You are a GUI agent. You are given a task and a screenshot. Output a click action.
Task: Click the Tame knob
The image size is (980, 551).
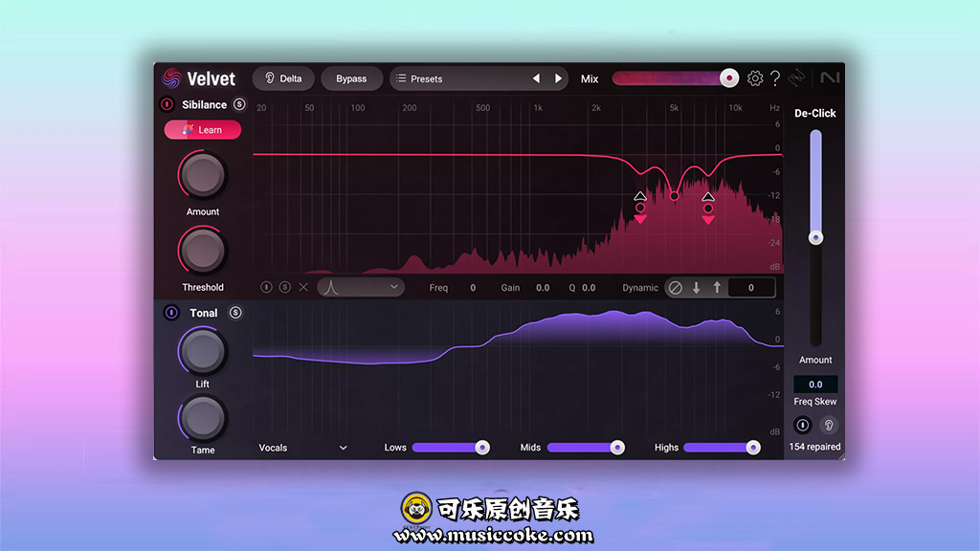203,419
